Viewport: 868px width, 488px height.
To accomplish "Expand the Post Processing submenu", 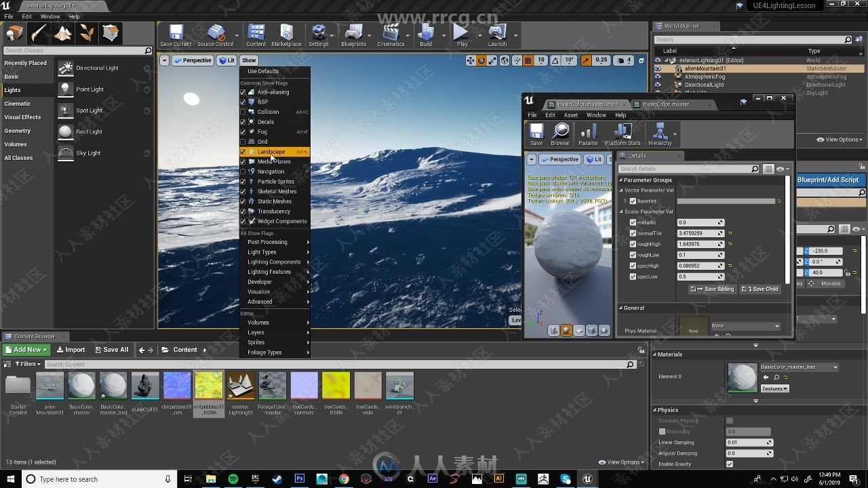I will [x=275, y=242].
